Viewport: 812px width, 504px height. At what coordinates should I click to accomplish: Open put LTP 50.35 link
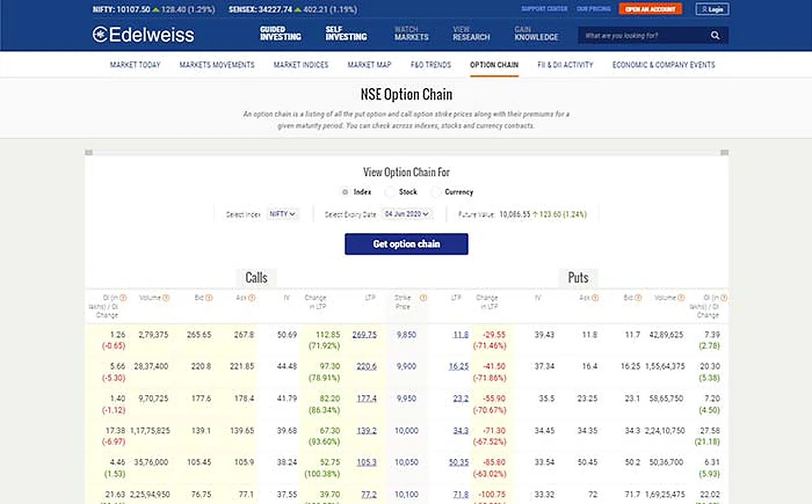point(459,462)
